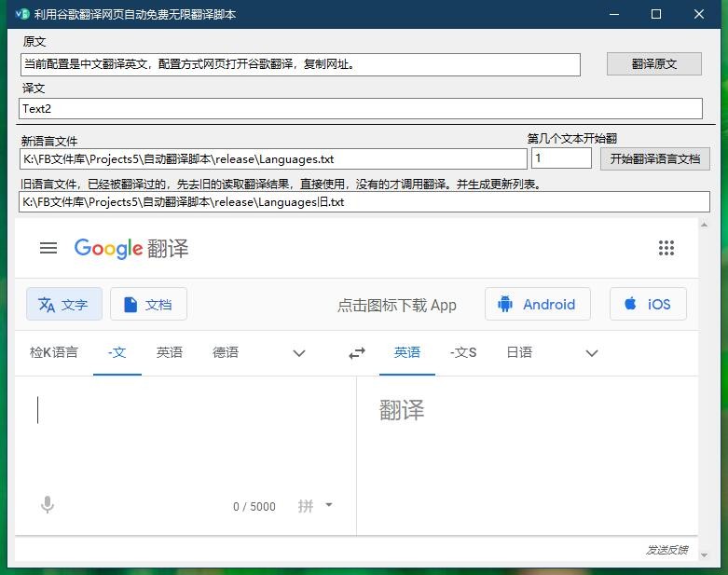This screenshot has height=575, width=728.
Task: Click the 原文 source text input field
Action: tap(299, 64)
